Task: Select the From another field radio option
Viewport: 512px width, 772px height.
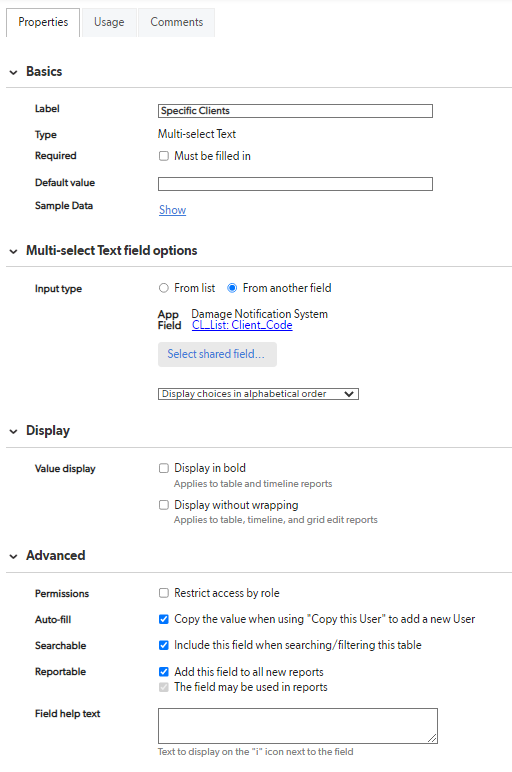Action: 232,288
